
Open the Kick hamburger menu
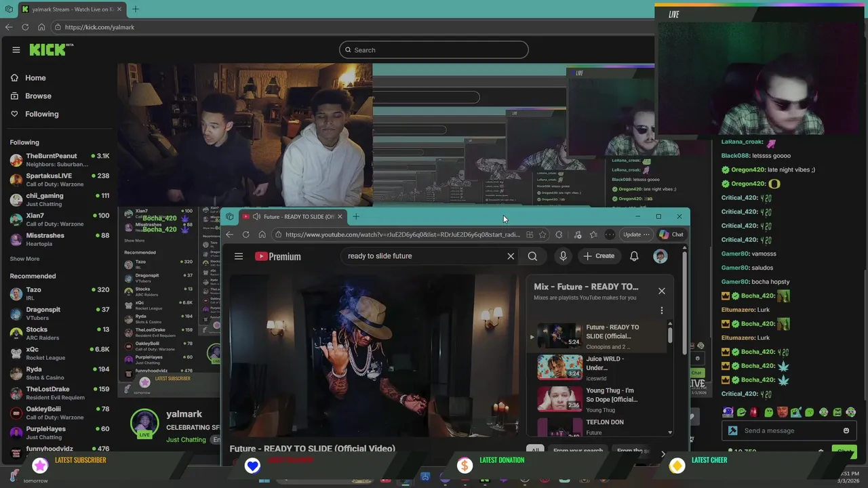pyautogui.click(x=16, y=49)
